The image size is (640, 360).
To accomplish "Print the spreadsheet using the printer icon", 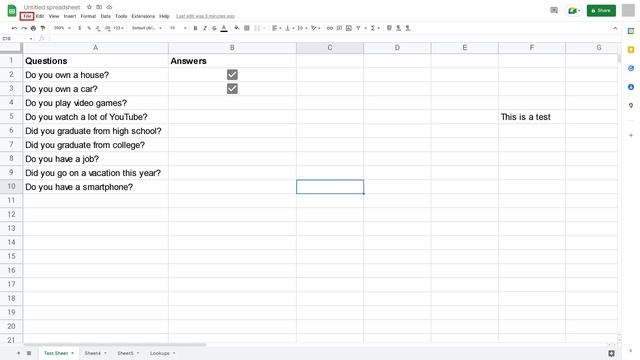I will tap(33, 28).
